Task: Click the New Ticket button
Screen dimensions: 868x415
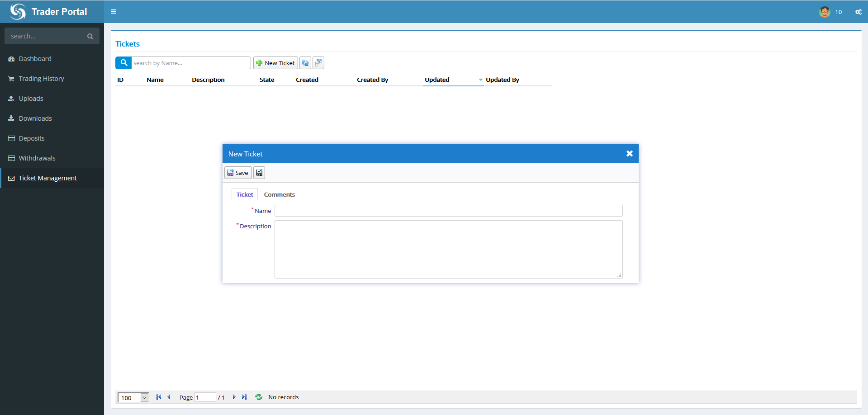Action: pos(275,63)
